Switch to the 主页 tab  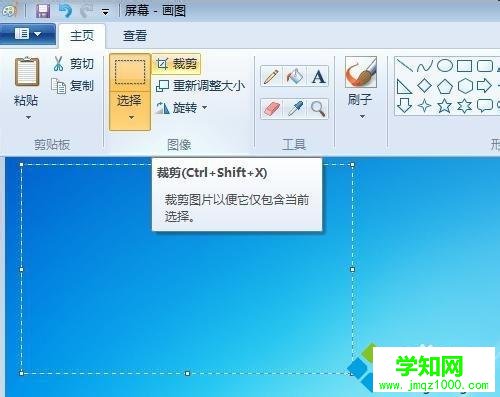pos(82,36)
